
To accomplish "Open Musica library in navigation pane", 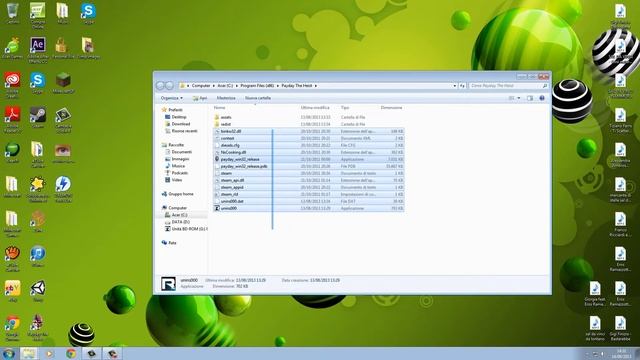I will (175, 166).
